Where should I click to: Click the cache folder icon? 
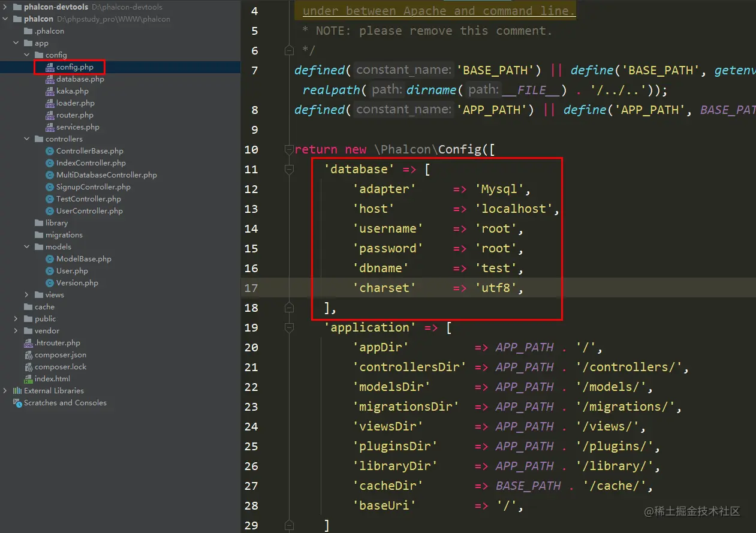[x=29, y=307]
